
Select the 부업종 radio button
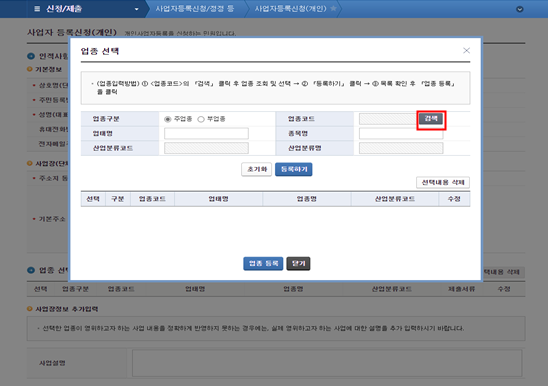201,120
